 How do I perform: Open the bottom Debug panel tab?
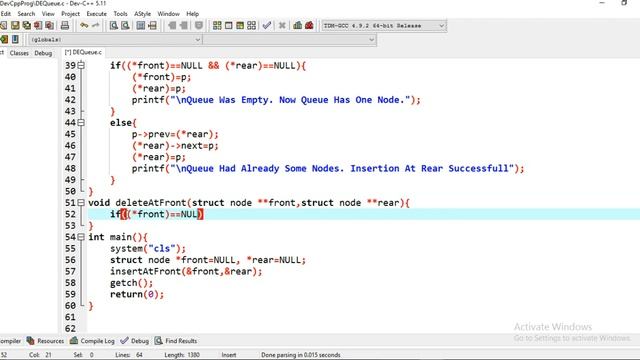click(135, 340)
